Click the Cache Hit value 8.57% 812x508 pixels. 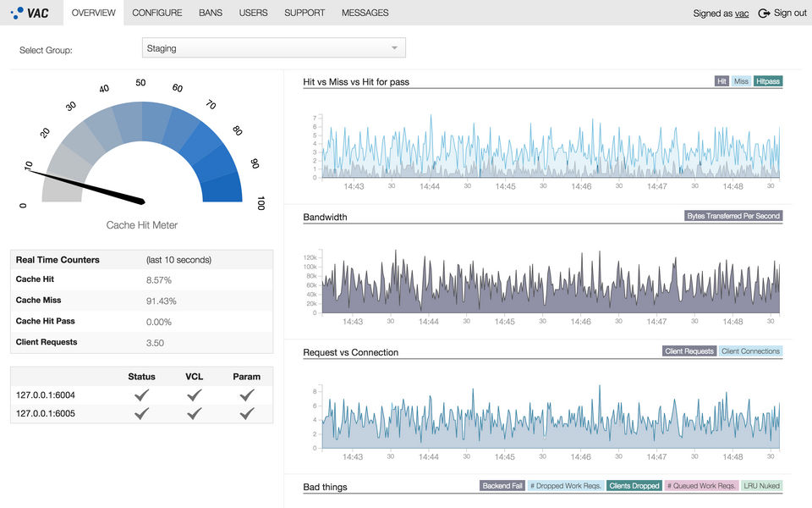(x=158, y=280)
